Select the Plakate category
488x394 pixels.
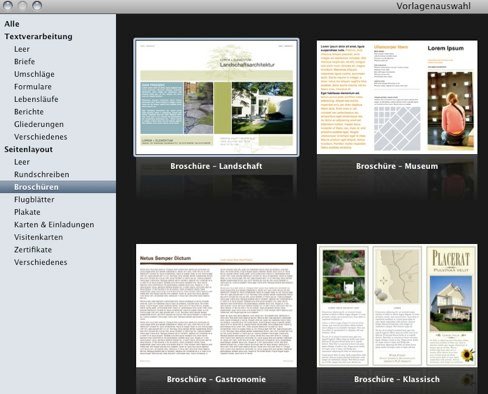coord(27,212)
